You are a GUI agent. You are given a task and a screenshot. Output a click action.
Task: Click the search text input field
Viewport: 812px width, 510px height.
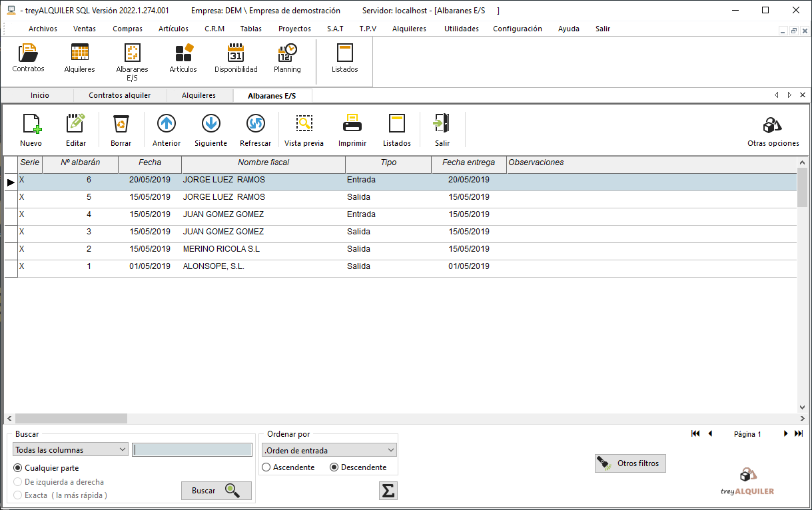point(192,449)
